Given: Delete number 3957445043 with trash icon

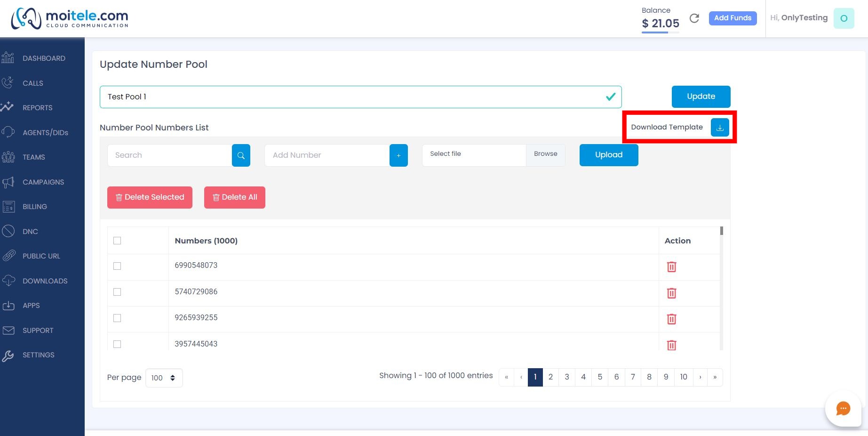Looking at the screenshot, I should pyautogui.click(x=671, y=345).
